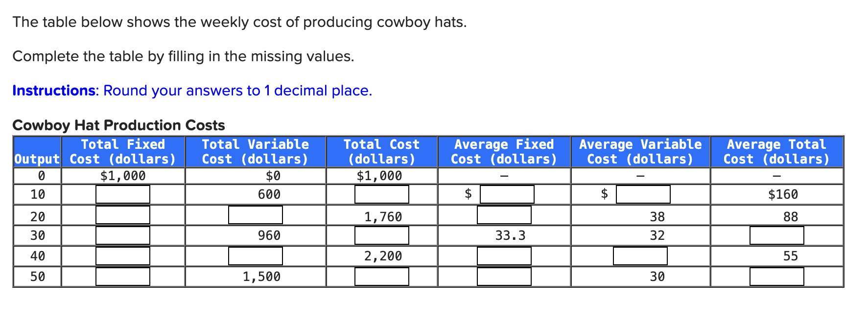Click the Average Fixed Cost field for Output 10
Screen dimensions: 868x326
506,194
